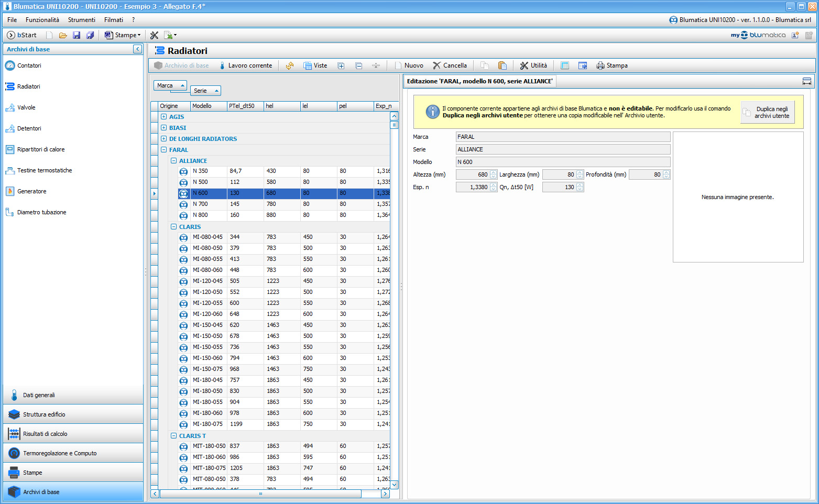Image resolution: width=819 pixels, height=504 pixels.
Task: Switch to Stampe section in sidebar
Action: pyautogui.click(x=73, y=473)
